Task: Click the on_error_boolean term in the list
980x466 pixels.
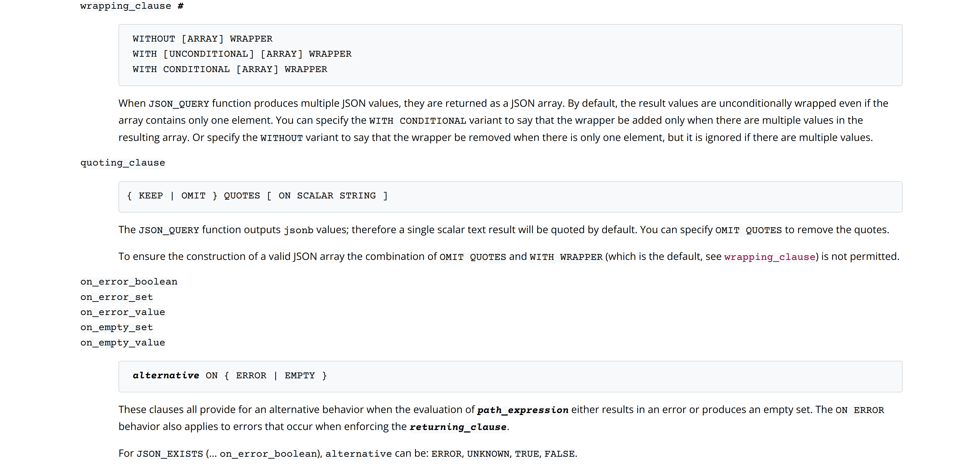Action: [x=129, y=282]
